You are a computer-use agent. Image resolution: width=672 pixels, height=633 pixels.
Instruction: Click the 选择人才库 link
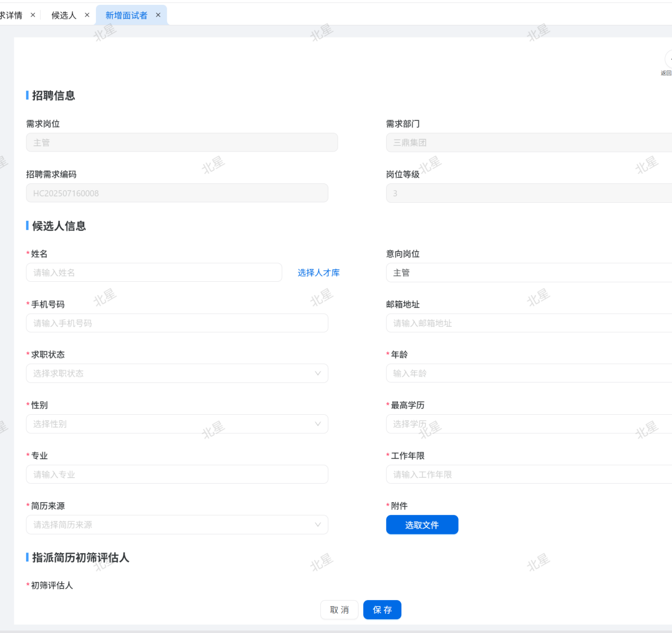(x=318, y=273)
